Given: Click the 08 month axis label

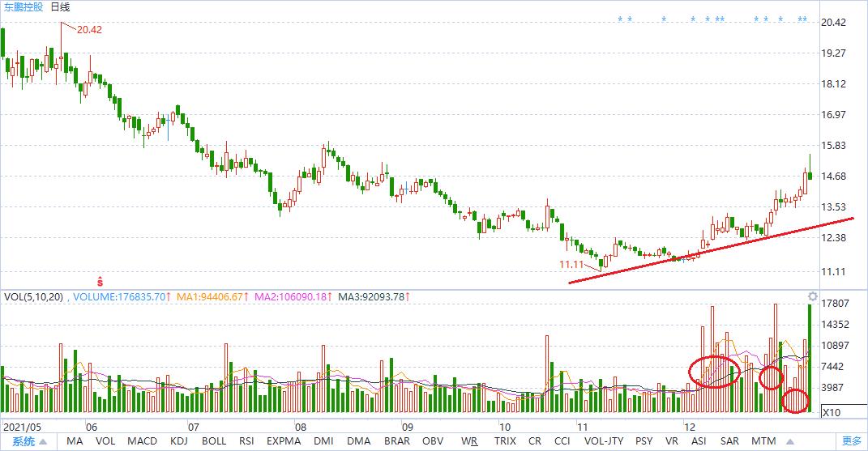Looking at the screenshot, I should [300, 428].
